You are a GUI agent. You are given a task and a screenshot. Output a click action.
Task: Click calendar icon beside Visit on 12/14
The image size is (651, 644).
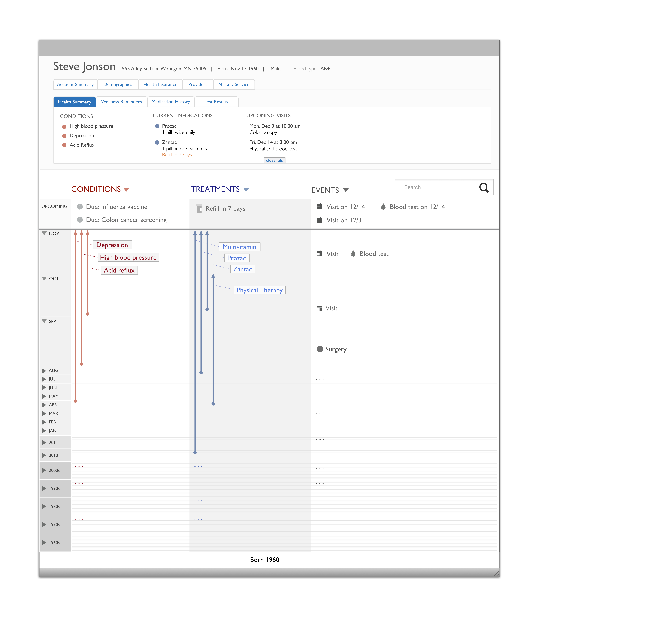point(319,206)
